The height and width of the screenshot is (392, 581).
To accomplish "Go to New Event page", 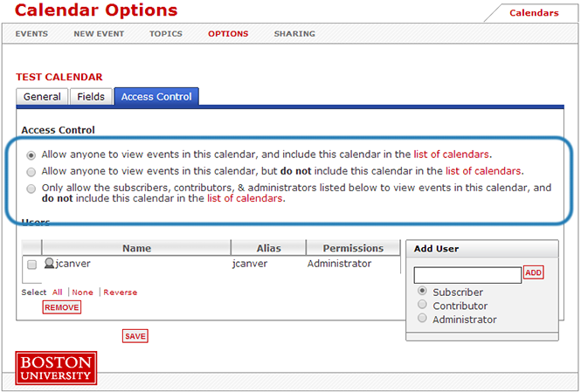I will click(x=99, y=34).
